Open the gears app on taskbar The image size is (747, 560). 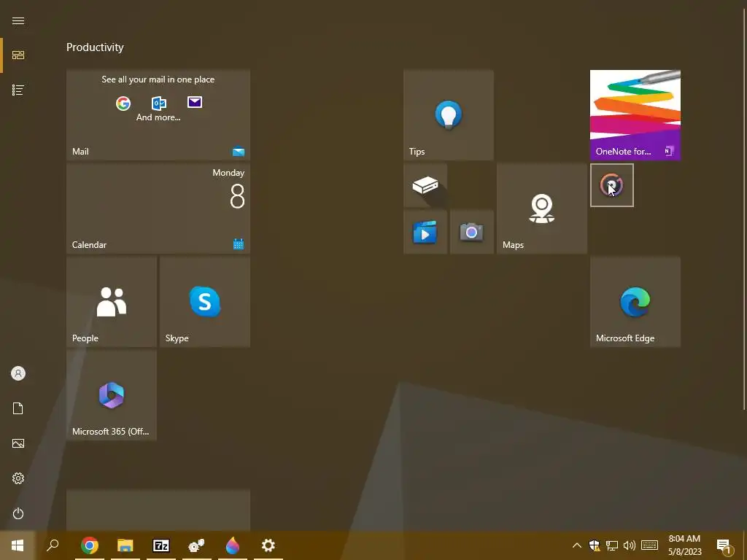pyautogui.click(x=197, y=545)
